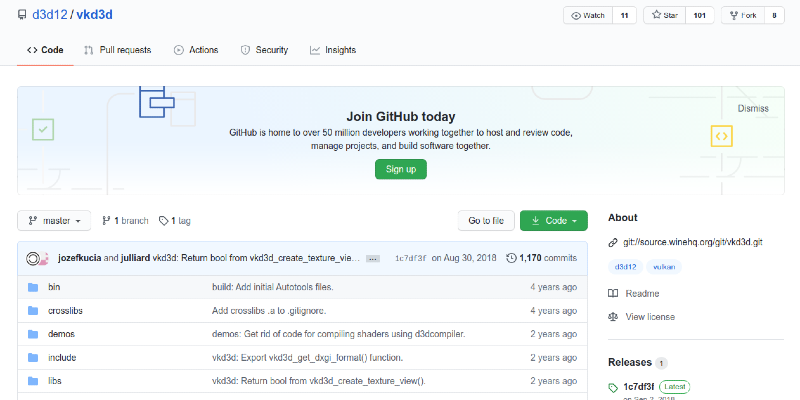Click the Go to file button
This screenshot has height=400, width=800.
(x=486, y=220)
